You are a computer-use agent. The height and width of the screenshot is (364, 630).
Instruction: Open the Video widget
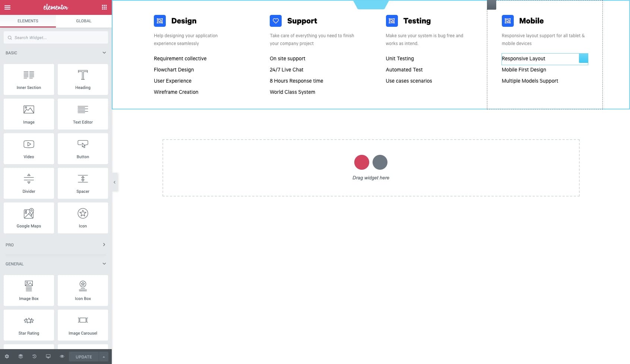[29, 148]
